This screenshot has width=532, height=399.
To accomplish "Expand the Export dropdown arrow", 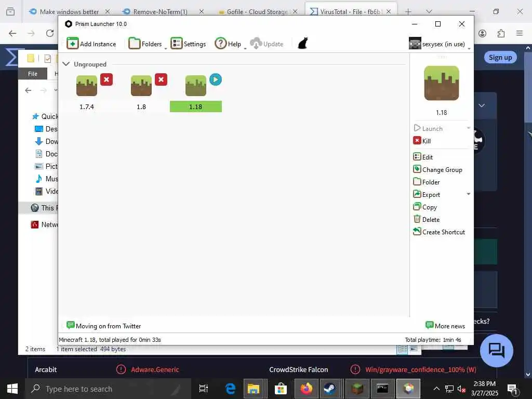I will point(469,194).
